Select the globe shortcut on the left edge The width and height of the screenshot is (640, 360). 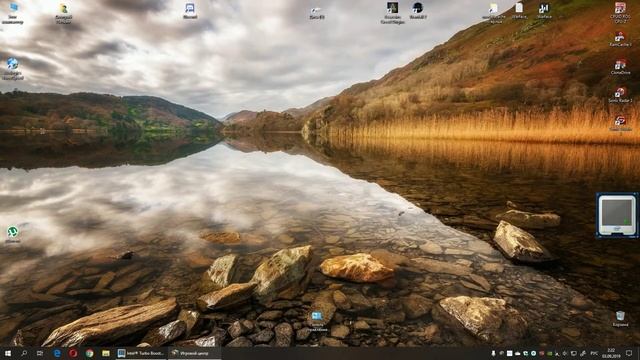point(13,69)
